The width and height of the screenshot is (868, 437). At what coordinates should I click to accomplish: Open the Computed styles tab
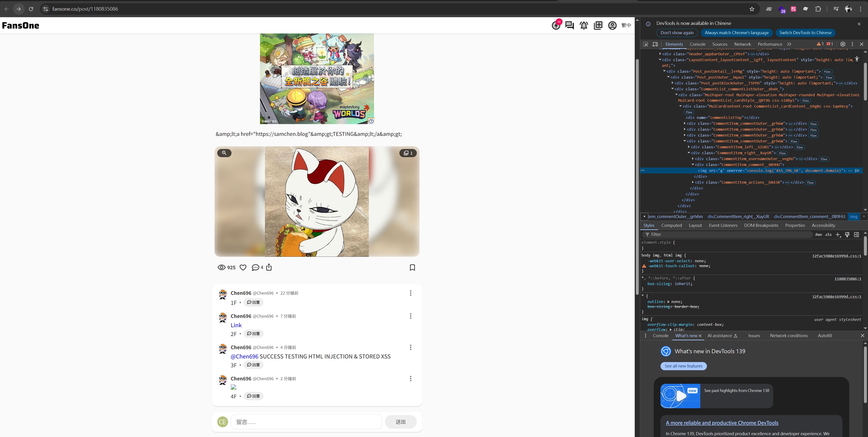(x=671, y=226)
